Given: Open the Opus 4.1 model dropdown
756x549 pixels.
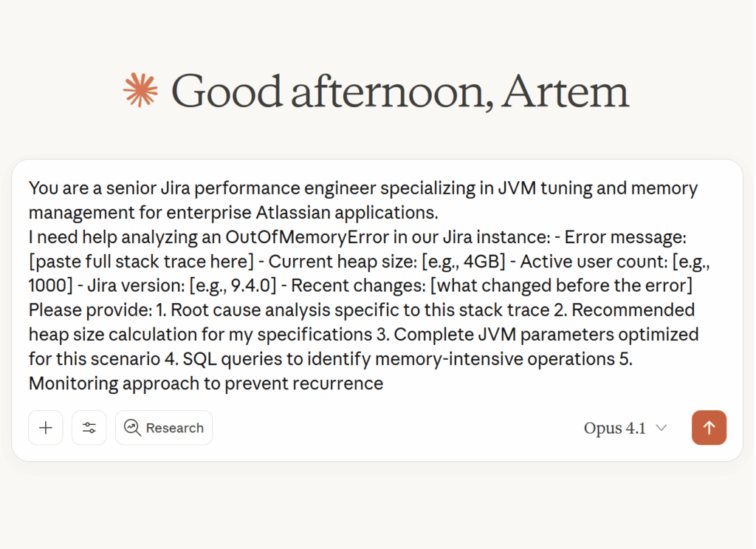Looking at the screenshot, I should [625, 427].
